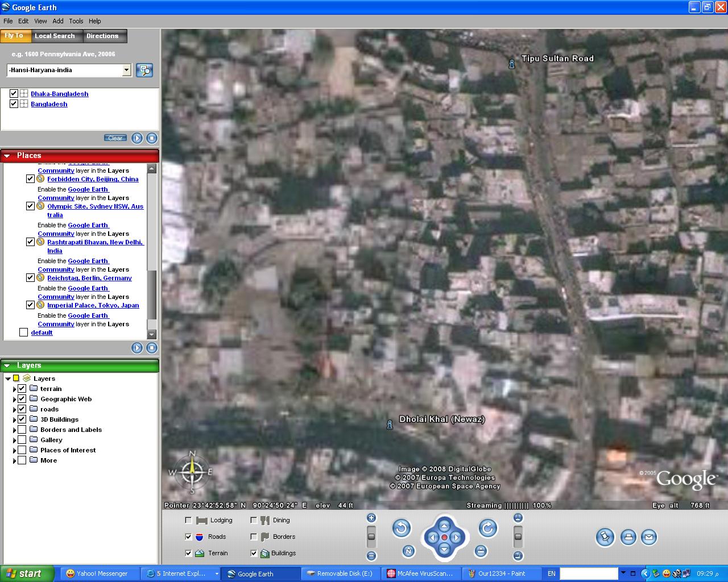
Task: Expand the Places of Interest folder
Action: tap(14, 450)
